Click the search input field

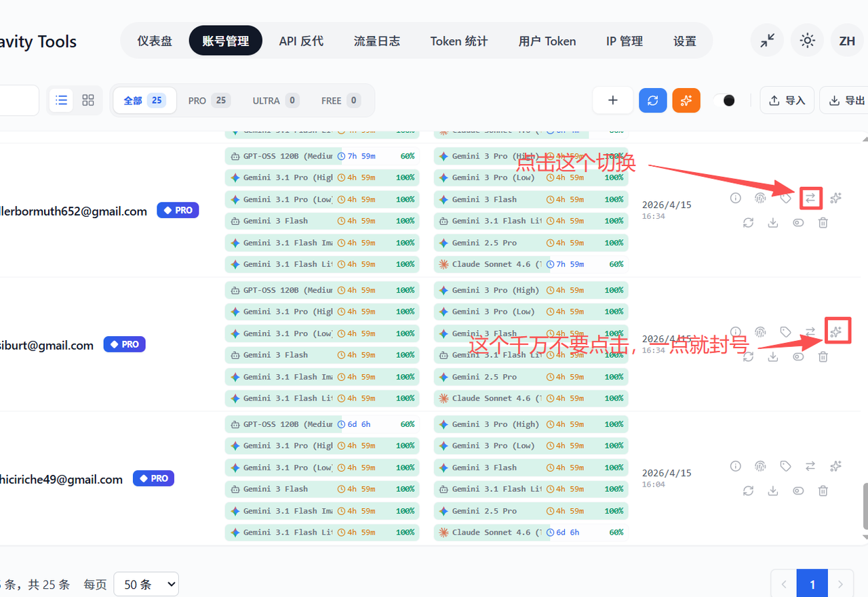19,100
